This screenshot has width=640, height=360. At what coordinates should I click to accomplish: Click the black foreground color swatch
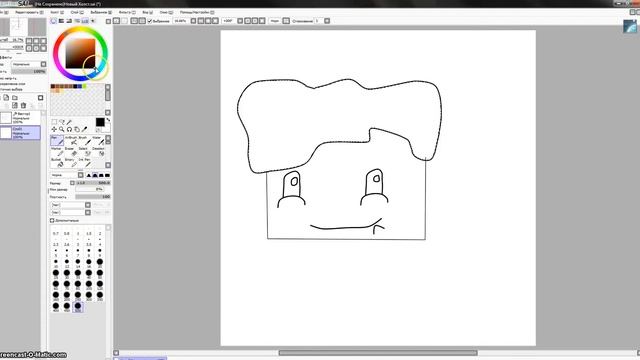pyautogui.click(x=100, y=122)
